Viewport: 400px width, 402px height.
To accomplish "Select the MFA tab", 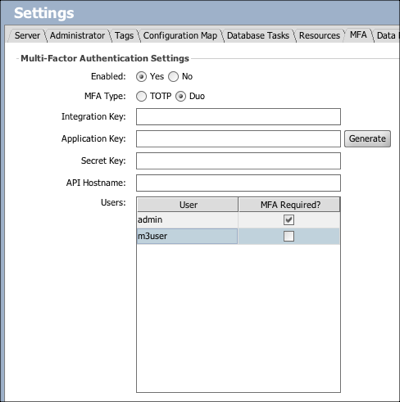I will pyautogui.click(x=358, y=35).
